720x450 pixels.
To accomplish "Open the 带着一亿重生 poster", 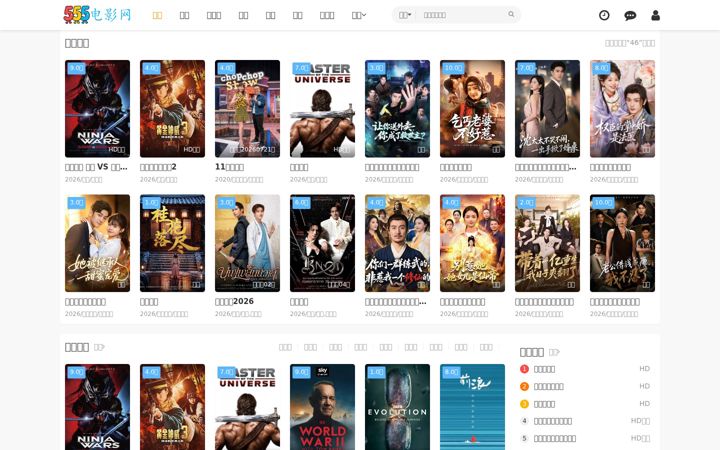I will [547, 243].
